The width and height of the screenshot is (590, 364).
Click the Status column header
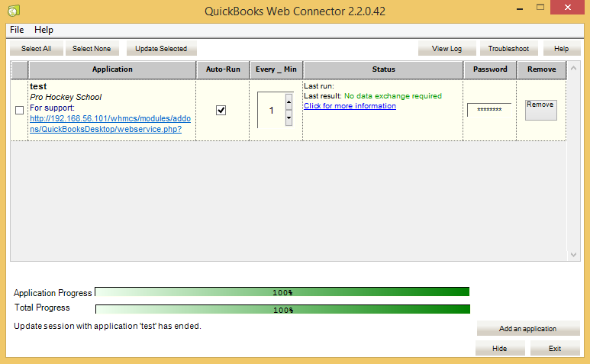click(383, 69)
